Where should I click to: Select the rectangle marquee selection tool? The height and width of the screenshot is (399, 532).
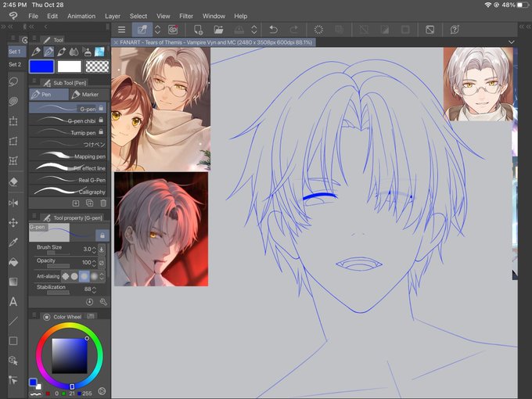click(13, 121)
